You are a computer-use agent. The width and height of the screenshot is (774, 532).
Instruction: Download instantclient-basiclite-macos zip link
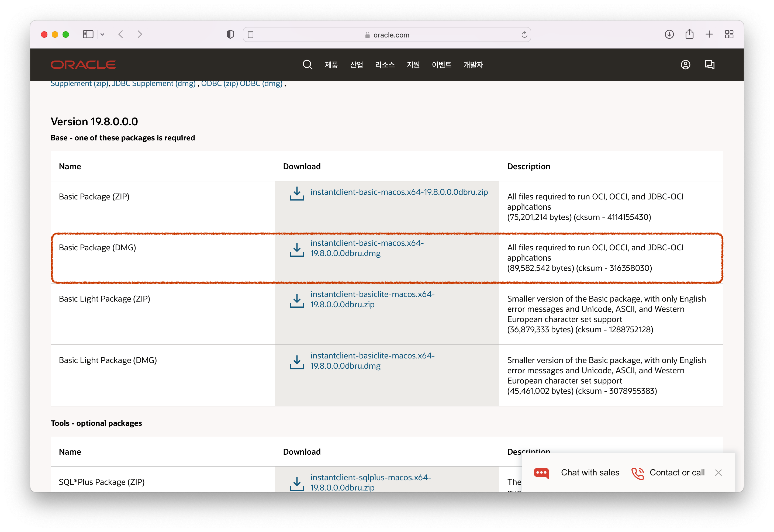tap(372, 299)
